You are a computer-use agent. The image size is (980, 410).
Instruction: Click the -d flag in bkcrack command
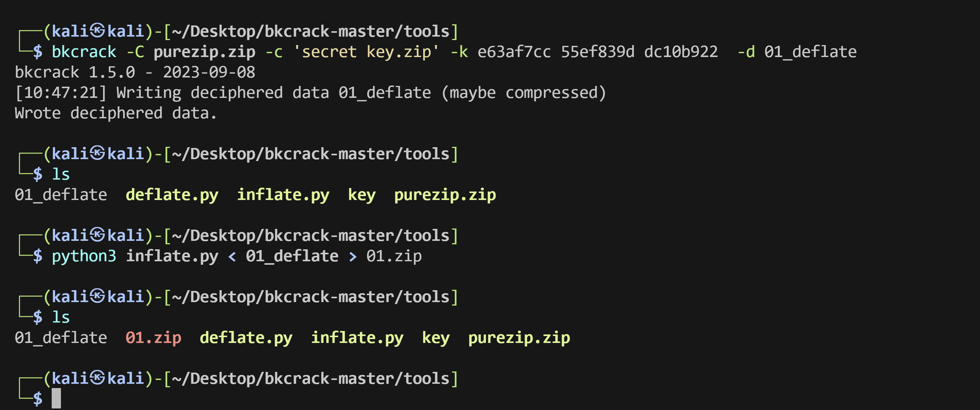click(x=746, y=52)
